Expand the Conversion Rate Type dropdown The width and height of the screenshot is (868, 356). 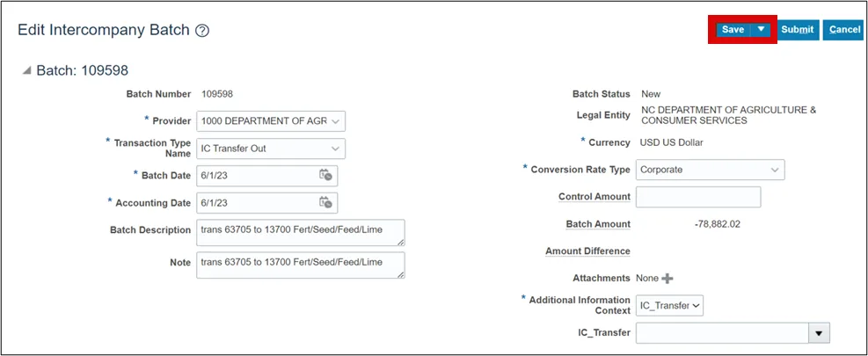point(774,169)
